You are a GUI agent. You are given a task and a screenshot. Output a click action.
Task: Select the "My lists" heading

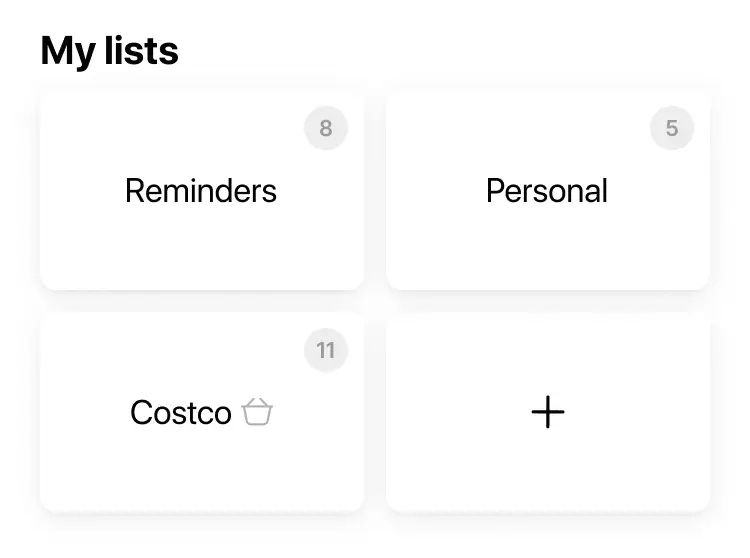pos(110,50)
